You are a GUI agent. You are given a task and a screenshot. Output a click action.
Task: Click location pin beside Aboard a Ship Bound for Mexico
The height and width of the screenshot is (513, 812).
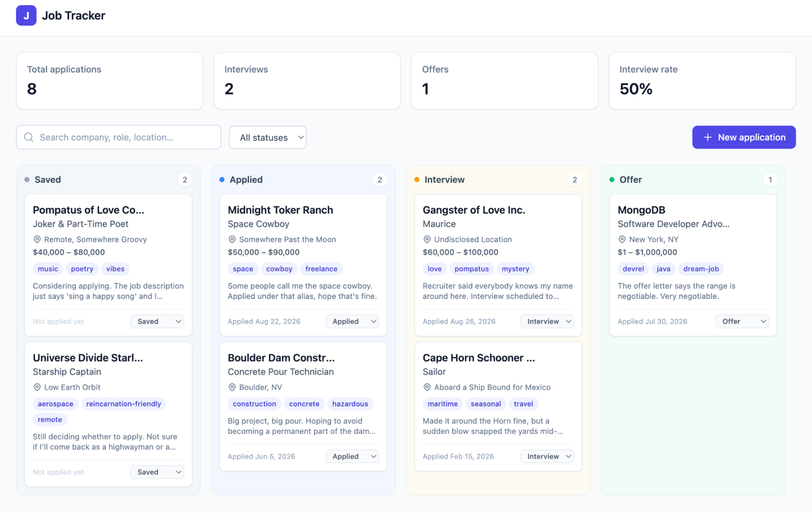(427, 387)
